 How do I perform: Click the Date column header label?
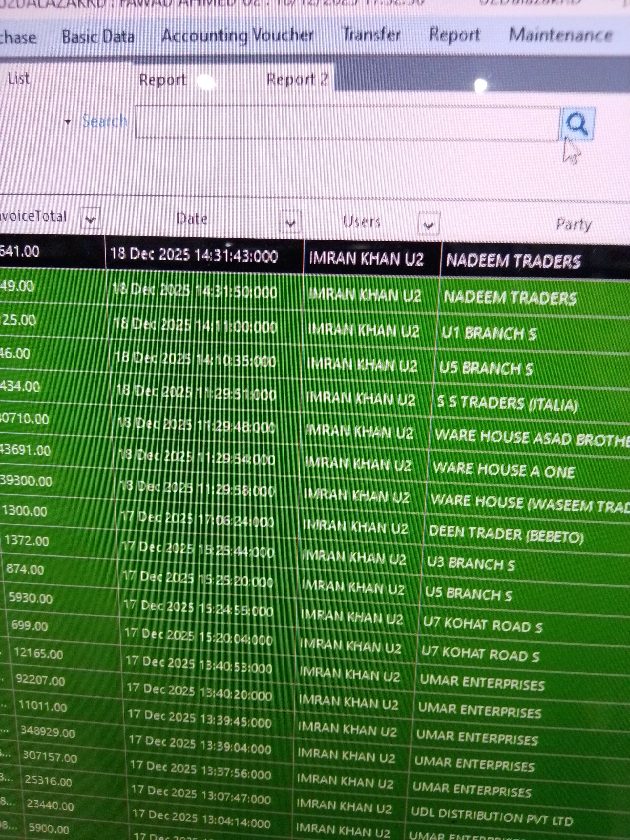point(192,219)
